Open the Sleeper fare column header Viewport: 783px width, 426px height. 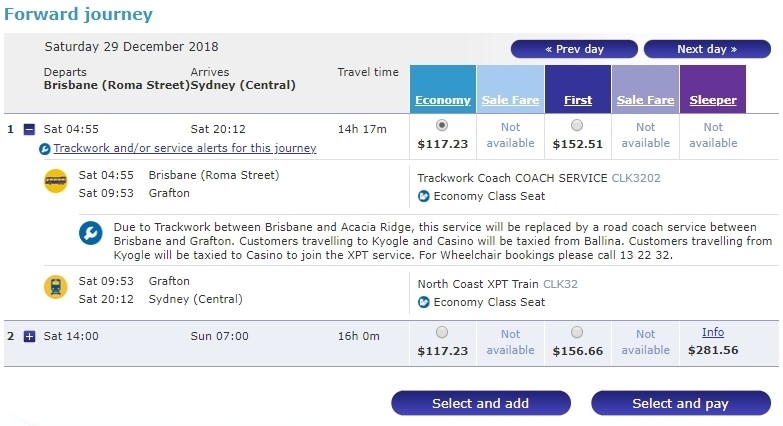[712, 100]
